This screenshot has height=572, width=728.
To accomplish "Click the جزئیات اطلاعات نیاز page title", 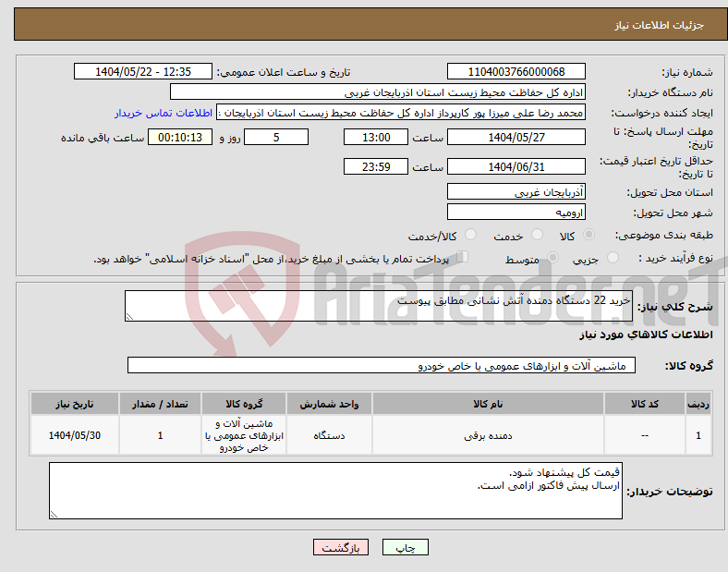I will 660,25.
